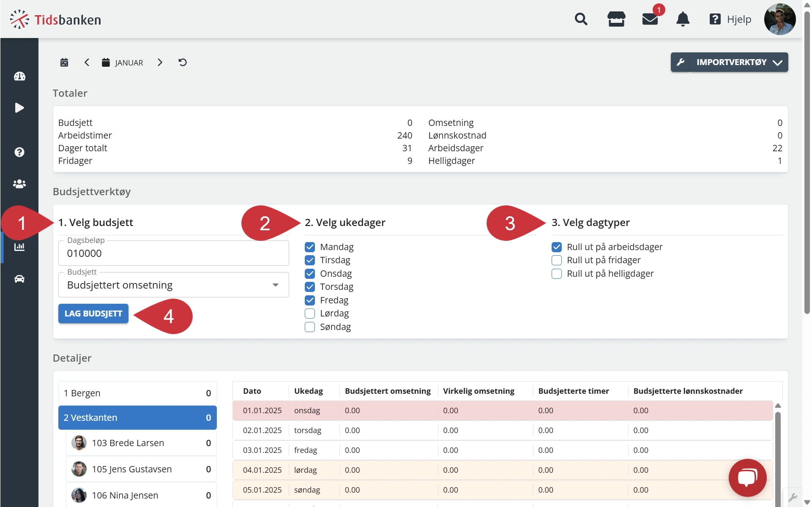Viewport: 812px width, 507px height.
Task: Check the Lørdag checkbox
Action: 310,313
